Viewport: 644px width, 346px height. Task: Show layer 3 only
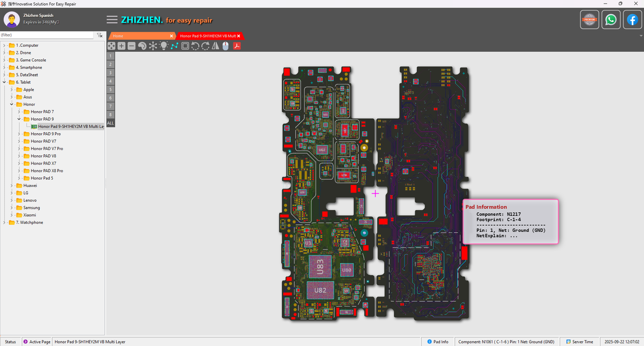click(111, 72)
